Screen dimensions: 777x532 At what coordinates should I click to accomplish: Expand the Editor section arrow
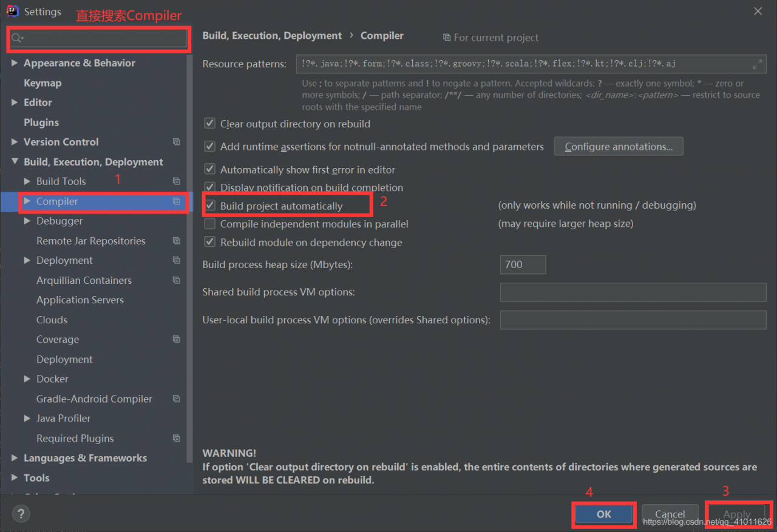tap(15, 103)
